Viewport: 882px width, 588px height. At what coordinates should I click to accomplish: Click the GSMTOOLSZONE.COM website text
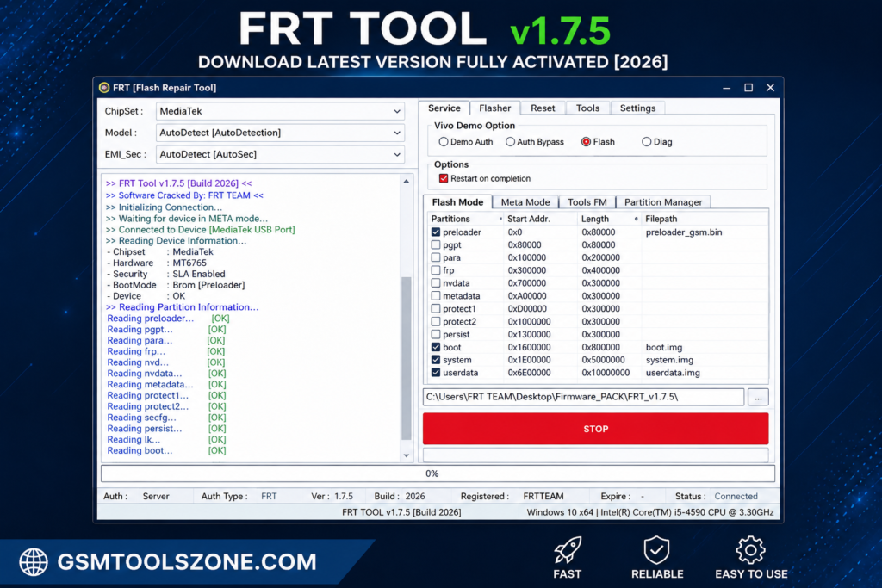[x=187, y=561]
